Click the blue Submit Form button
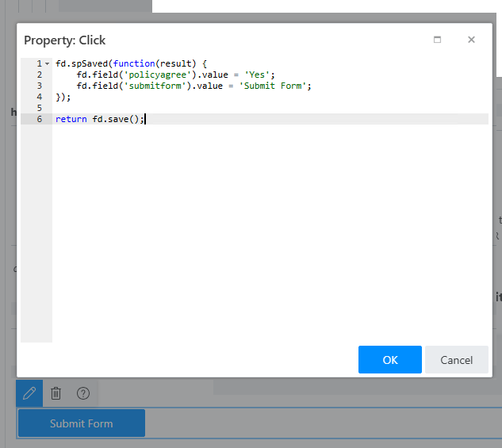This screenshot has height=448, width=502. [82, 423]
